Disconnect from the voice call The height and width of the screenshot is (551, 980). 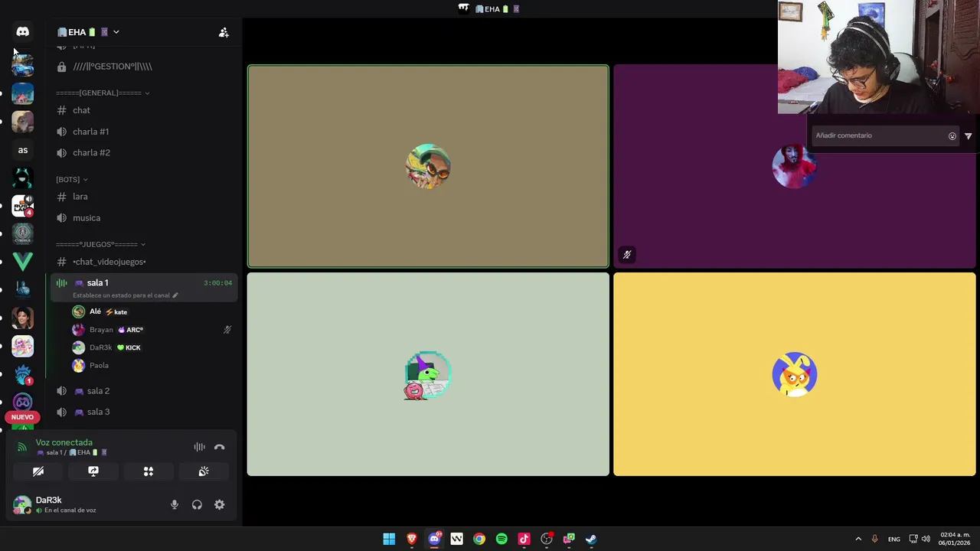click(220, 447)
